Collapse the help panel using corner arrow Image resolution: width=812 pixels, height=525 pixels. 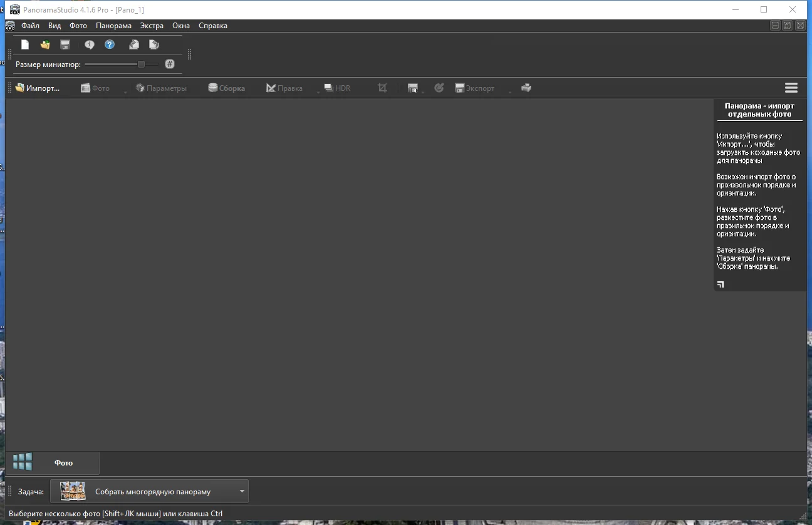[721, 284]
